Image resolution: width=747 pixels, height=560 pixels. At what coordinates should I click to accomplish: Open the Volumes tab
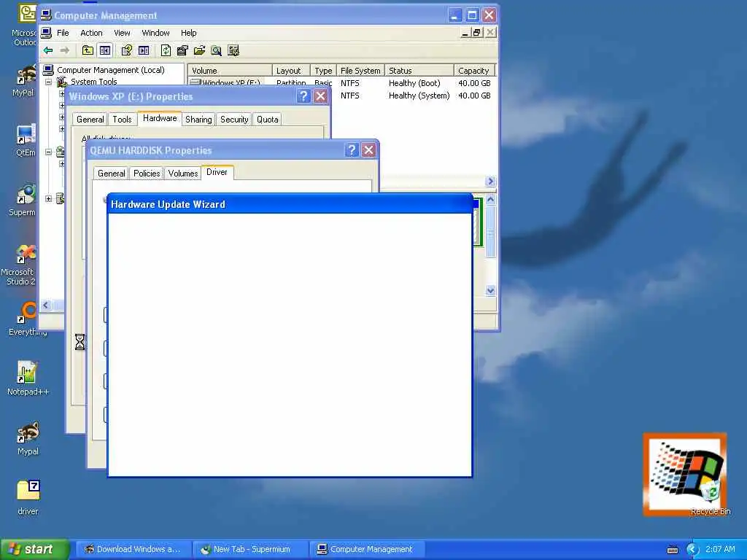(x=183, y=174)
